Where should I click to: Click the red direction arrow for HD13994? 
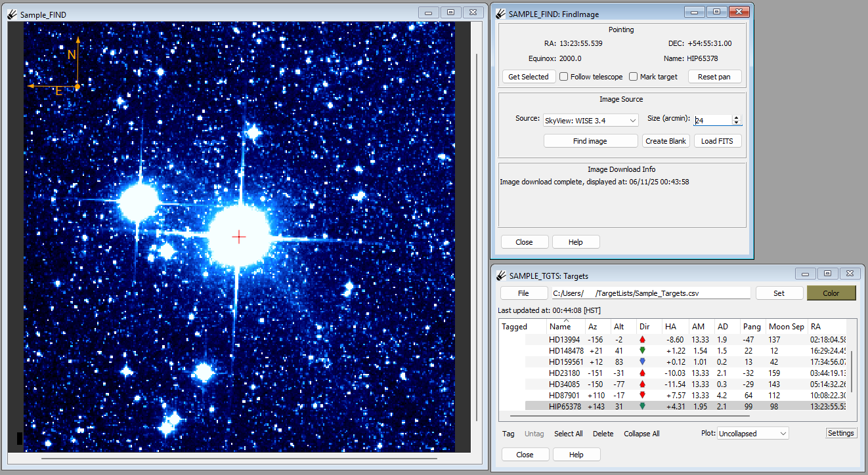point(643,339)
